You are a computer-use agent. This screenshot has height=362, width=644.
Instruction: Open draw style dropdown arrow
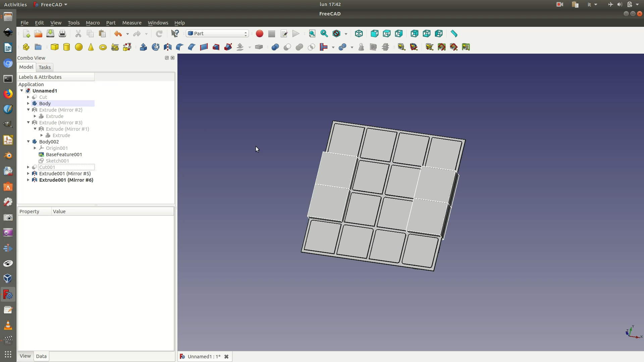click(x=346, y=34)
